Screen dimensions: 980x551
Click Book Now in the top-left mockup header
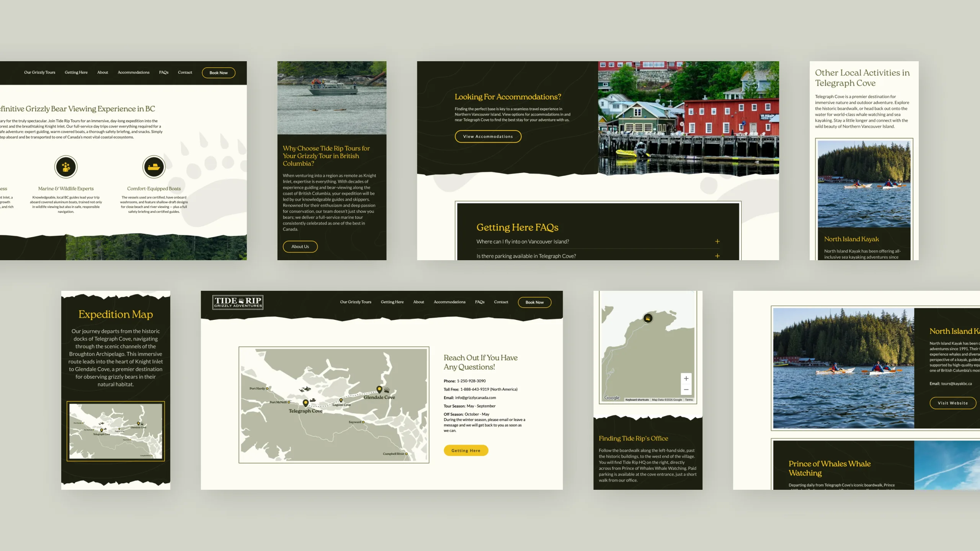point(219,73)
